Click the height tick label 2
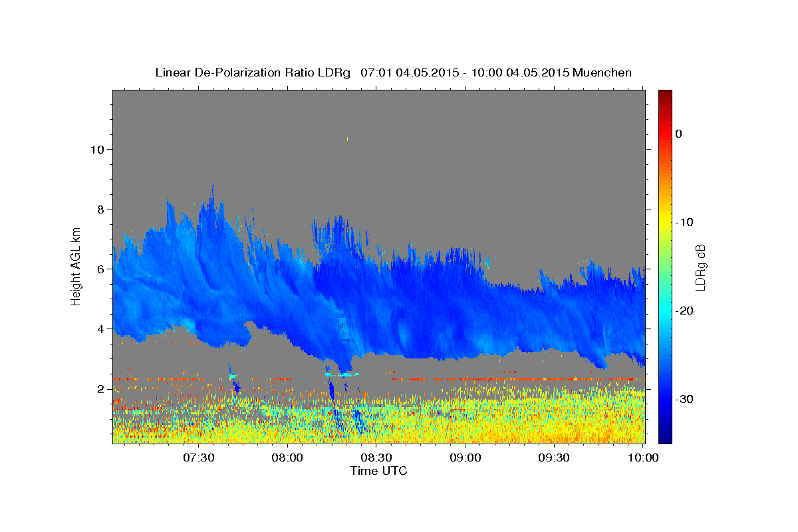This screenshot has width=798, height=532. click(x=101, y=388)
